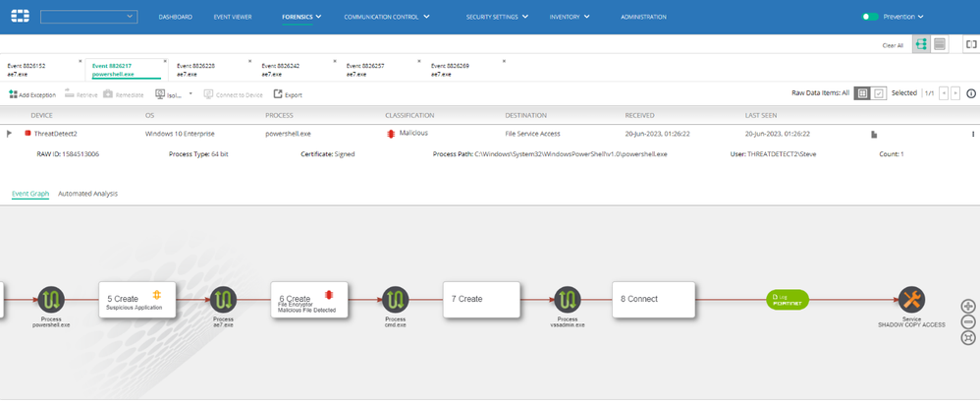Click the ThreatDetect2 device name
Viewport: 980px width, 404px height.
click(56, 134)
